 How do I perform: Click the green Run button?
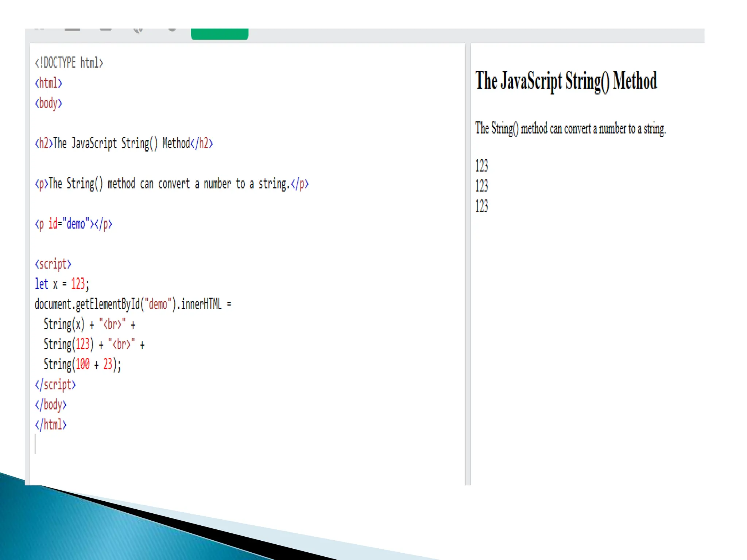220,34
